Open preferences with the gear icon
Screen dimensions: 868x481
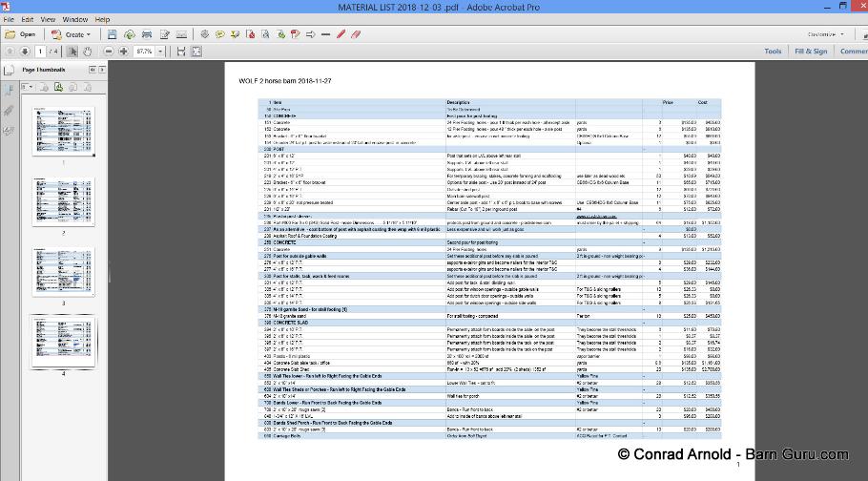pos(205,34)
